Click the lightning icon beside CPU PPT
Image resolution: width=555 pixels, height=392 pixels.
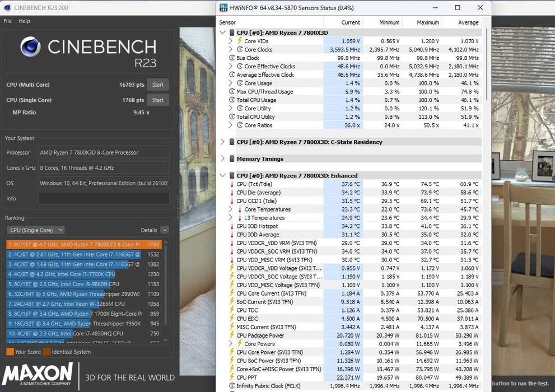coord(232,377)
